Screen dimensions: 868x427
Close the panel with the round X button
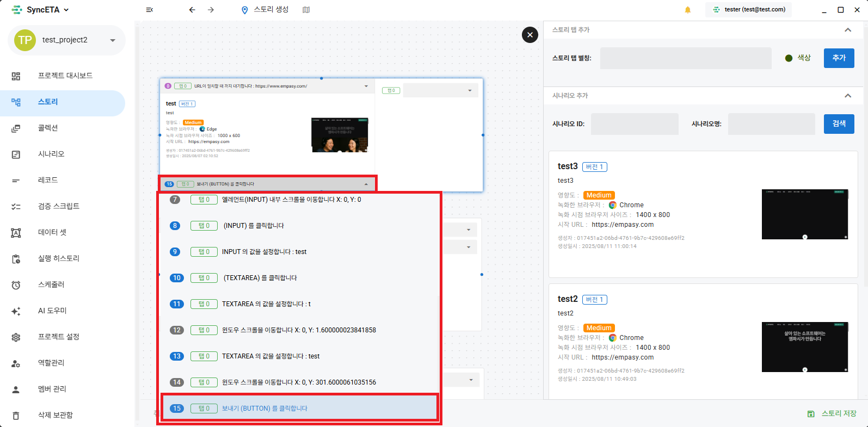tap(530, 35)
